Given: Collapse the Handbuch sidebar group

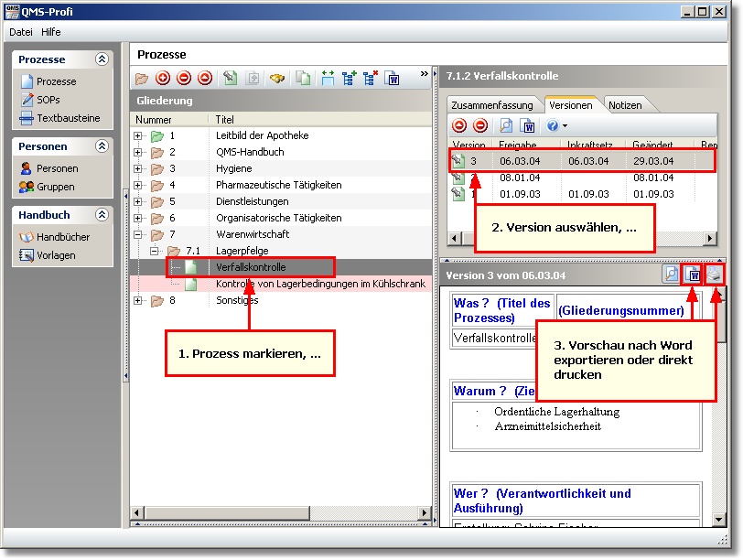Looking at the screenshot, I should coord(102,215).
